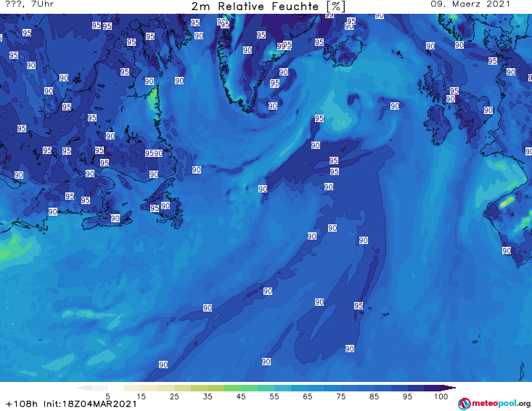
Task: Click the '???, 7Uhr' time label
Action: 30,4
